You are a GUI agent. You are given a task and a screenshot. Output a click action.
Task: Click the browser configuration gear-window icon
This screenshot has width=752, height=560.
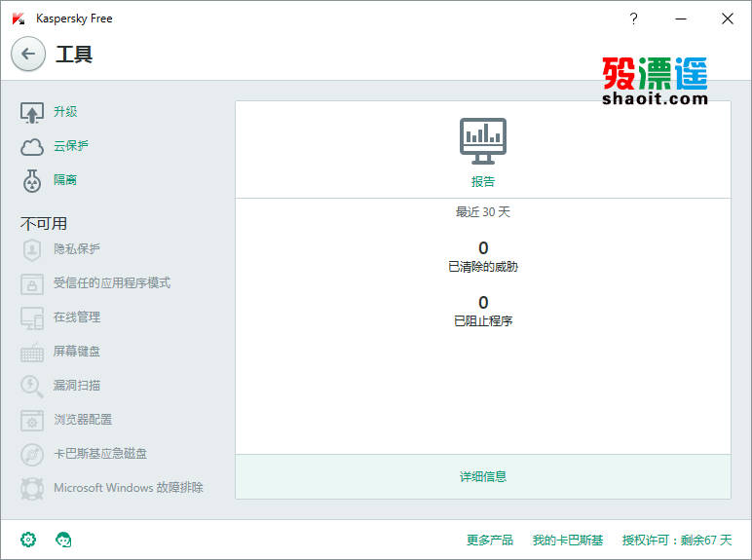click(32, 421)
